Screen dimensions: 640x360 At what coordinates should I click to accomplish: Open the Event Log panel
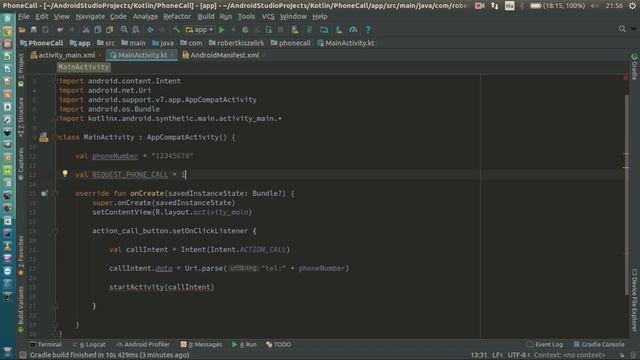pos(545,344)
